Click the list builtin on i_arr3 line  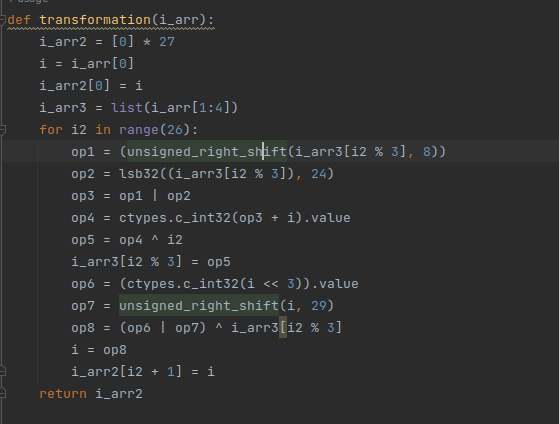pos(127,108)
